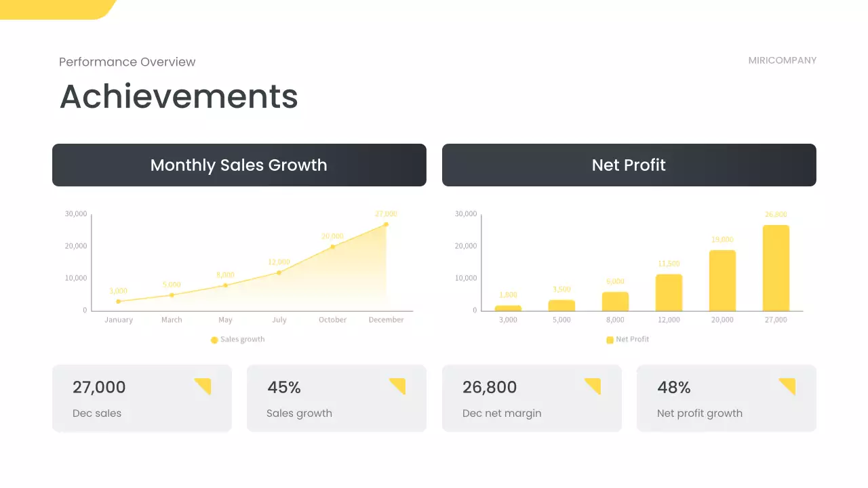Click the Performance Overview subtitle
This screenshot has width=868, height=488.
coord(127,62)
